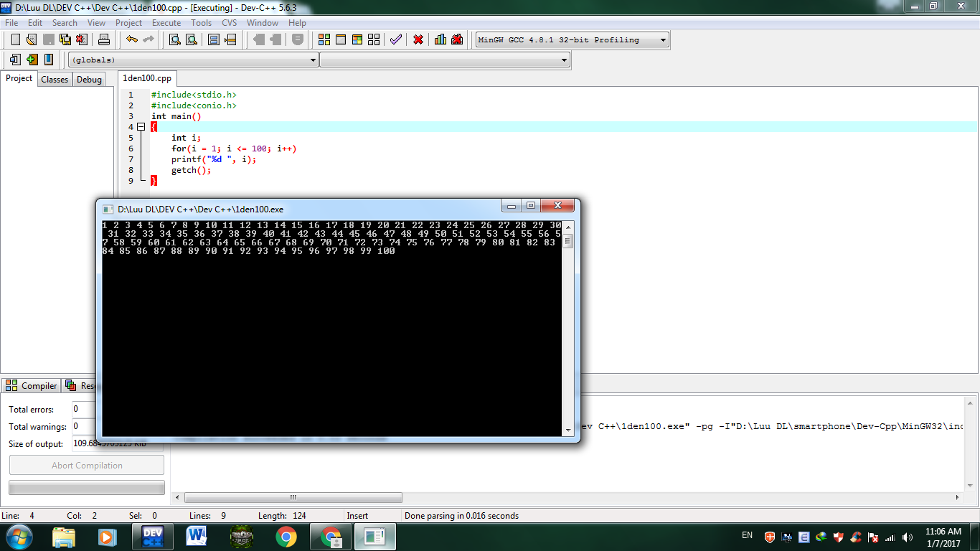Open the Tools menu
Image resolution: width=980 pixels, height=551 pixels.
pyautogui.click(x=201, y=23)
